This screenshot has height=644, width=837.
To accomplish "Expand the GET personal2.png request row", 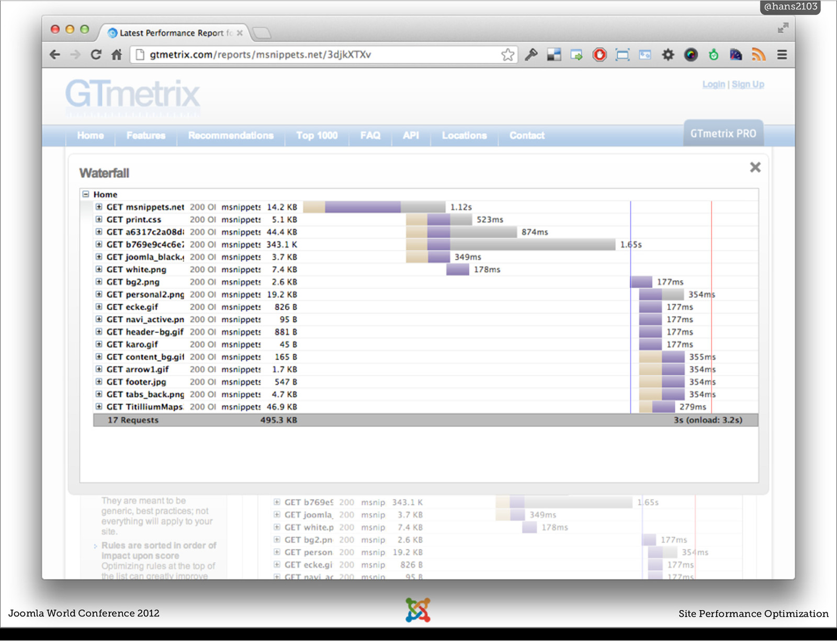I will coord(99,294).
